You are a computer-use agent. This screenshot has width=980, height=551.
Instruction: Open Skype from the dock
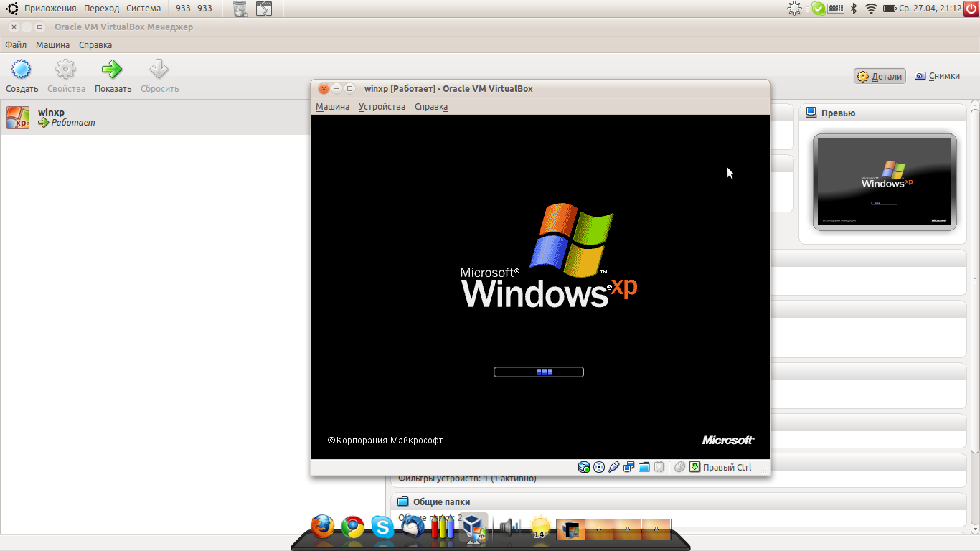(x=383, y=528)
